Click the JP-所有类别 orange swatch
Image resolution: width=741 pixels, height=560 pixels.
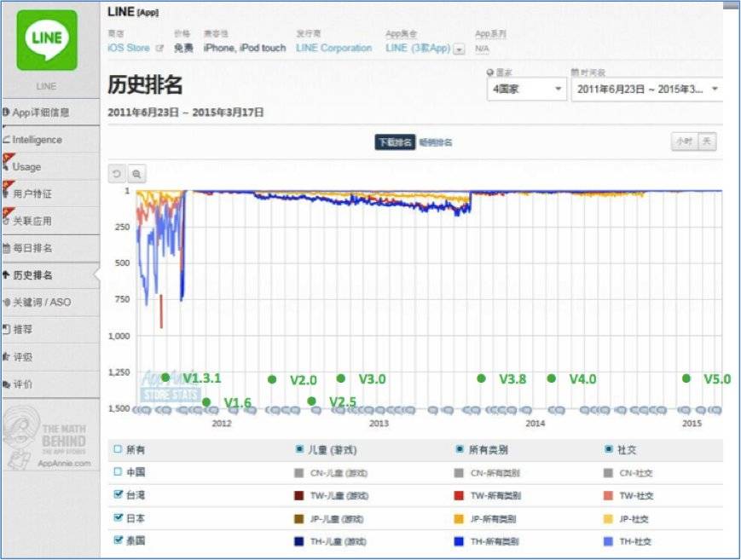click(459, 519)
